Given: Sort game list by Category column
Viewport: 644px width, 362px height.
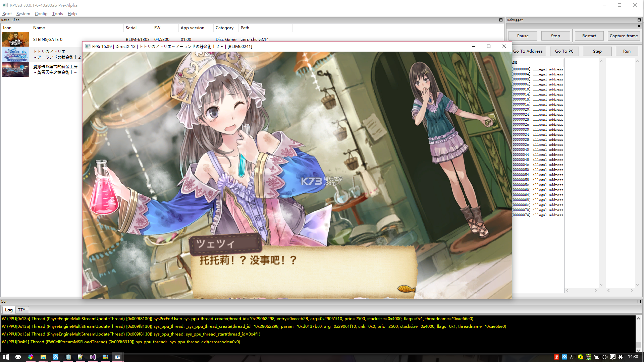Looking at the screenshot, I should click(x=226, y=28).
